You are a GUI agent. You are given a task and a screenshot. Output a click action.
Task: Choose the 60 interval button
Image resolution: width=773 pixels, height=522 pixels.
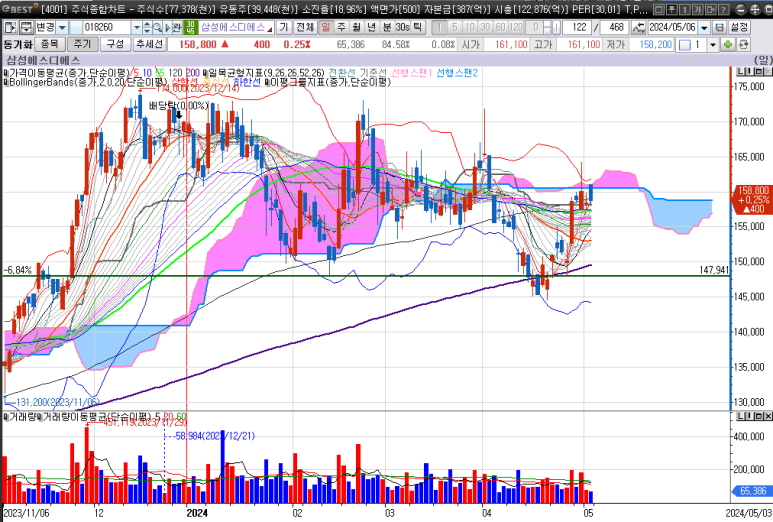pyautogui.click(x=500, y=27)
